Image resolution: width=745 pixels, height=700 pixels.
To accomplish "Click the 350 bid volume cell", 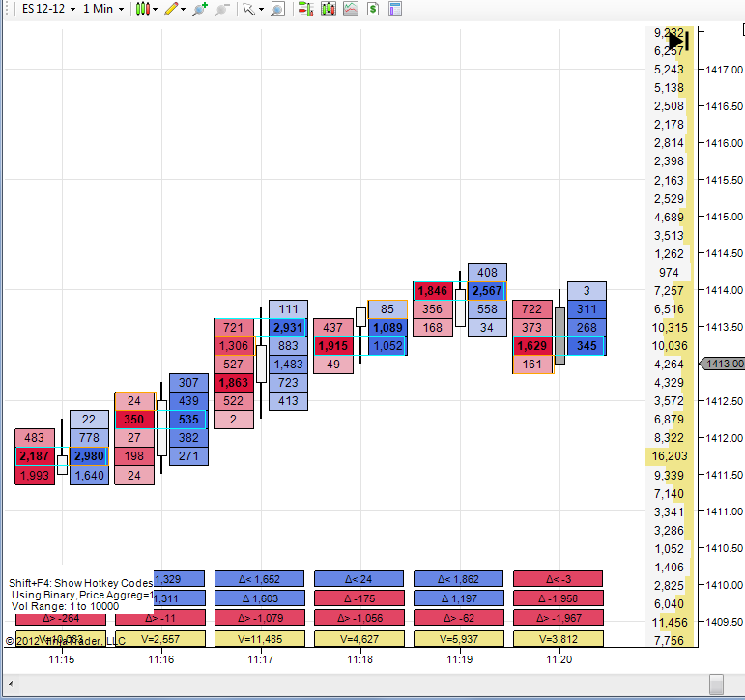I will click(134, 420).
